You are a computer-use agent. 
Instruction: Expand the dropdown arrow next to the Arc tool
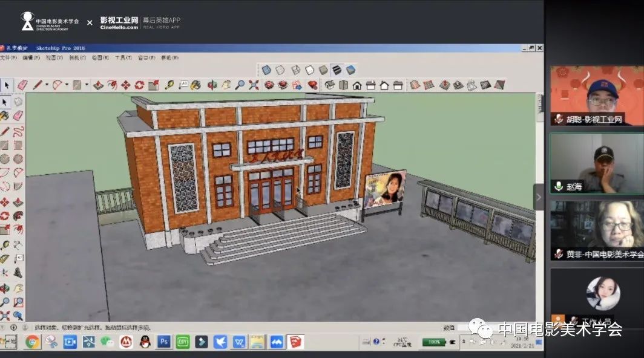tap(67, 85)
